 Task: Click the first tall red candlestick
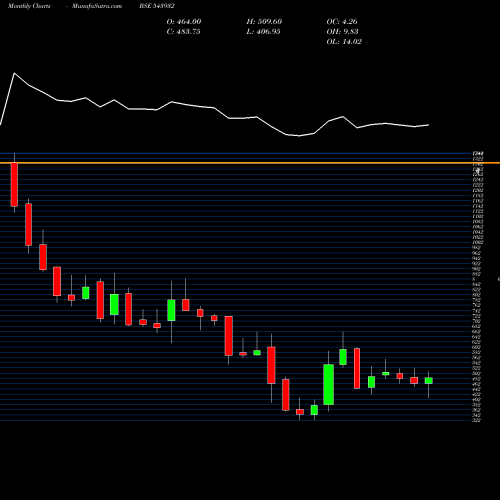(14, 184)
